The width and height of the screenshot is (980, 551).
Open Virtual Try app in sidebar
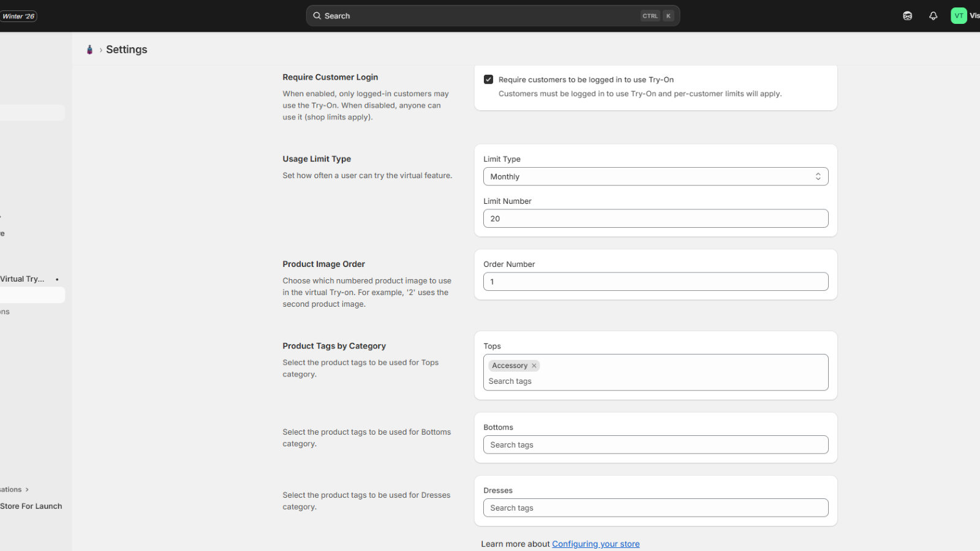coord(22,279)
